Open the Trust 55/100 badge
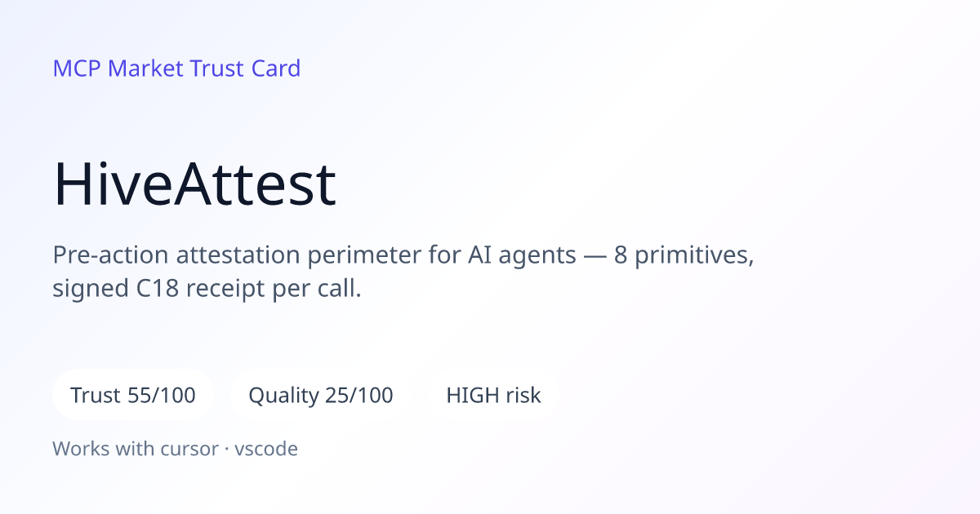Image resolution: width=980 pixels, height=514 pixels. point(133,396)
